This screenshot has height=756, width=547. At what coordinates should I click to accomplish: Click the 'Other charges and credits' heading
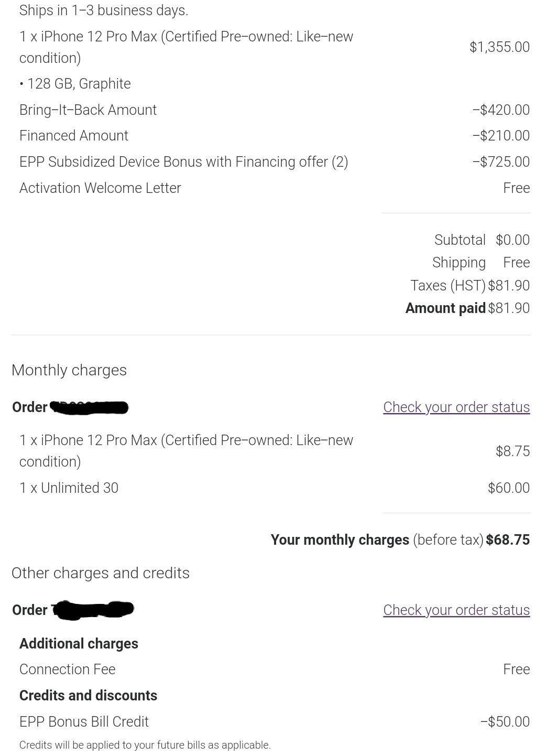[x=101, y=573]
